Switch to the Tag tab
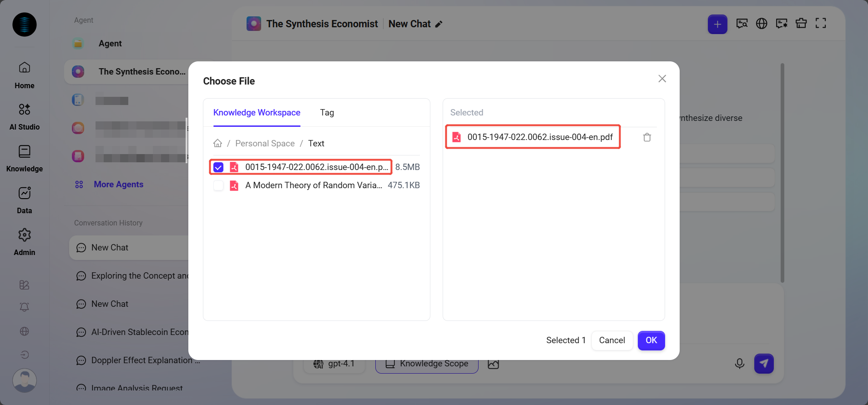The image size is (868, 405). pos(327,113)
